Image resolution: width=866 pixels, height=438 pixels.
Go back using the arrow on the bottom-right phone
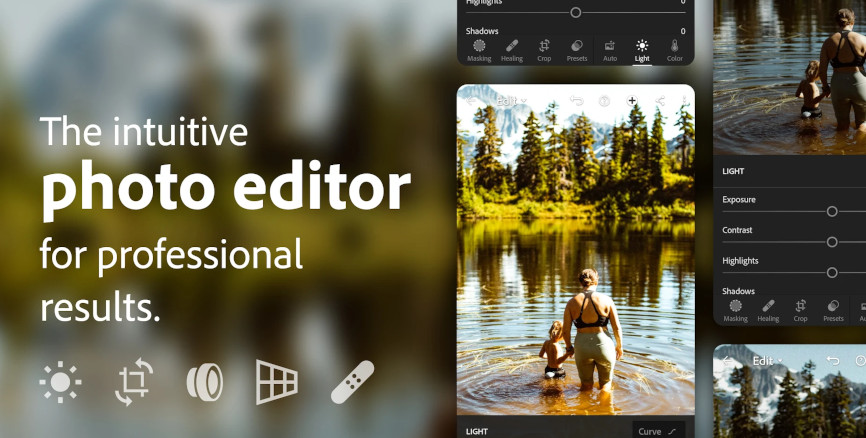[727, 361]
